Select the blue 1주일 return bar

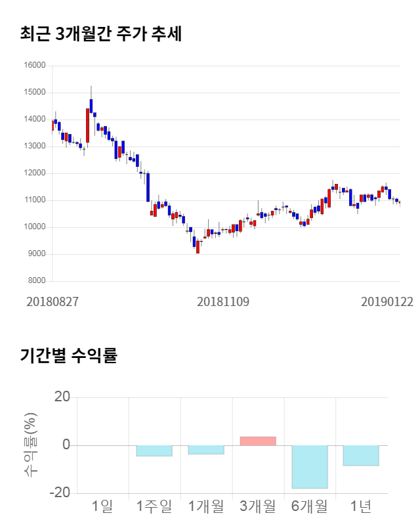pyautogui.click(x=154, y=451)
